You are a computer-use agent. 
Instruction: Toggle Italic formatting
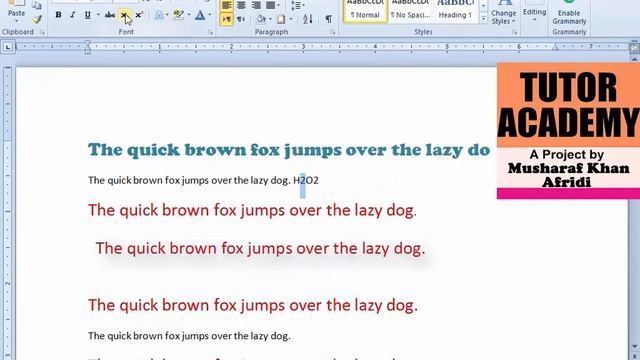(x=73, y=15)
